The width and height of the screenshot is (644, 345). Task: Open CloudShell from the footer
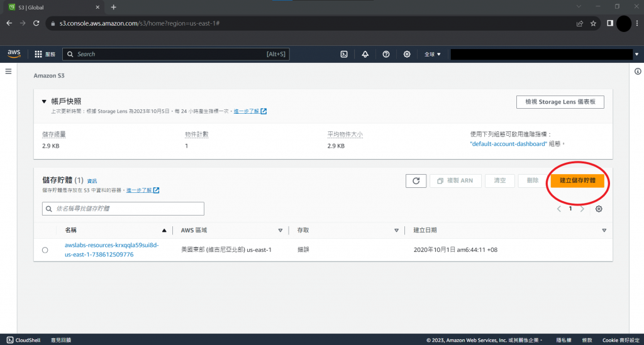pyautogui.click(x=23, y=340)
